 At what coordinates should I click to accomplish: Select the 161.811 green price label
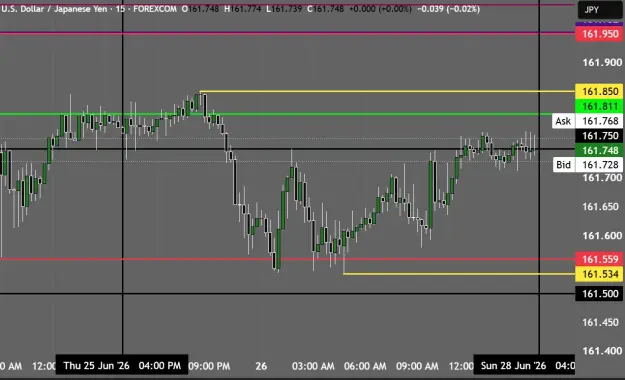(x=599, y=106)
